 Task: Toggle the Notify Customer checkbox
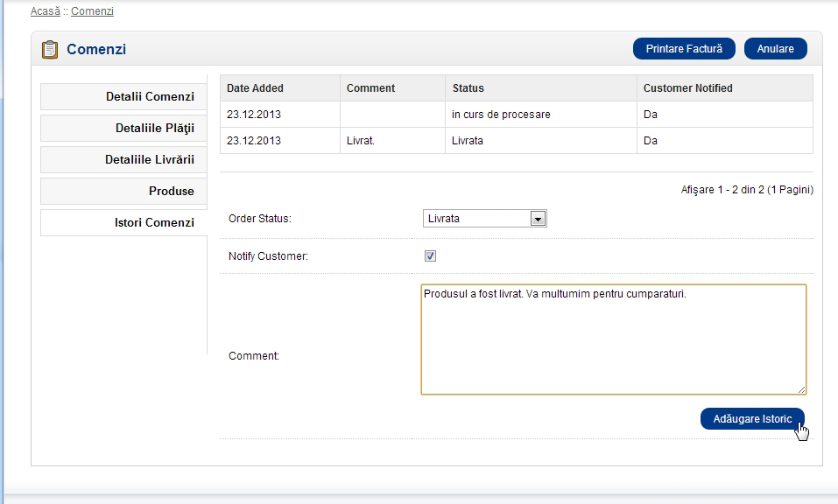(430, 256)
